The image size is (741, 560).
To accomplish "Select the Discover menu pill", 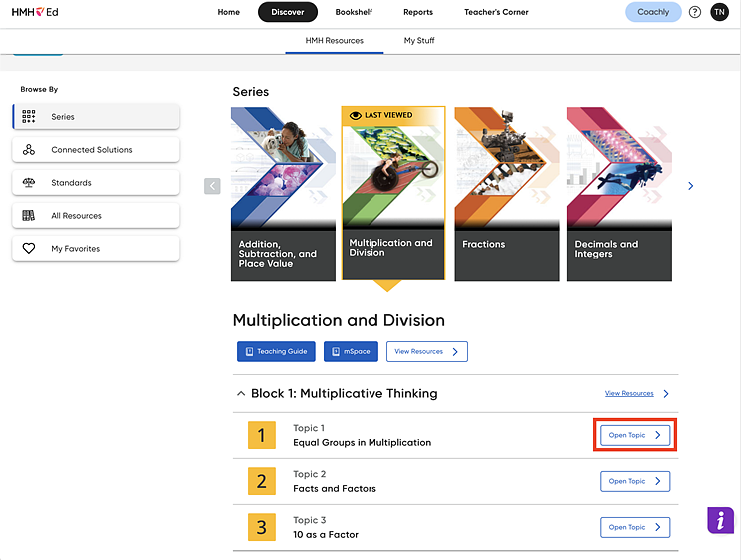I will click(288, 12).
